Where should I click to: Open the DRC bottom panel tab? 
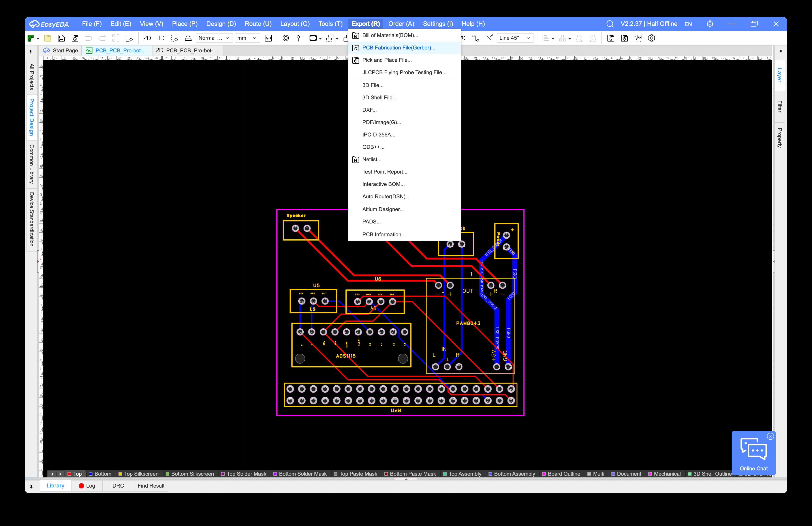pos(118,486)
